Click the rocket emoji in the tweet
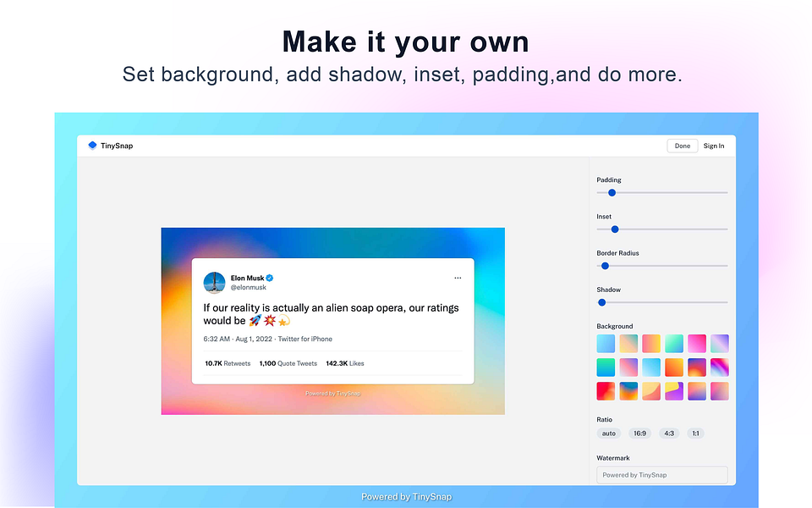This screenshot has height=508, width=812. click(255, 321)
